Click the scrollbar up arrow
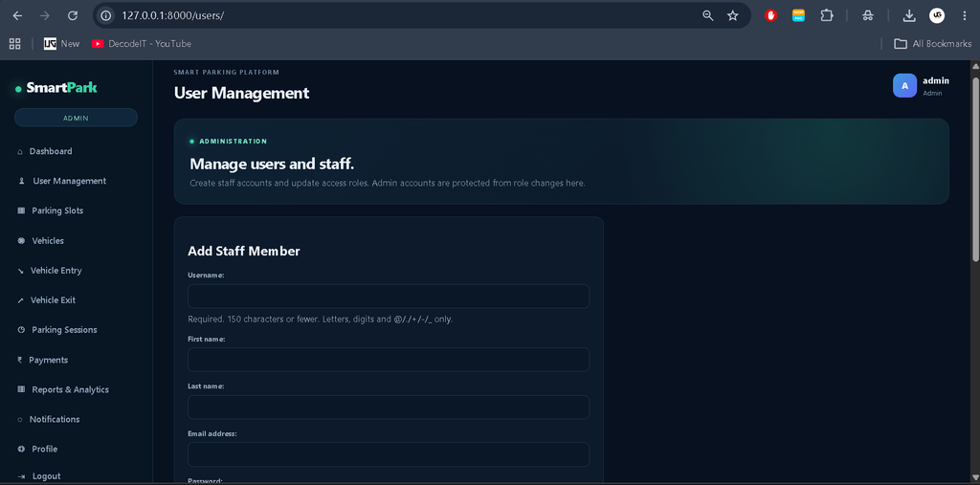The image size is (980, 485). point(975,66)
